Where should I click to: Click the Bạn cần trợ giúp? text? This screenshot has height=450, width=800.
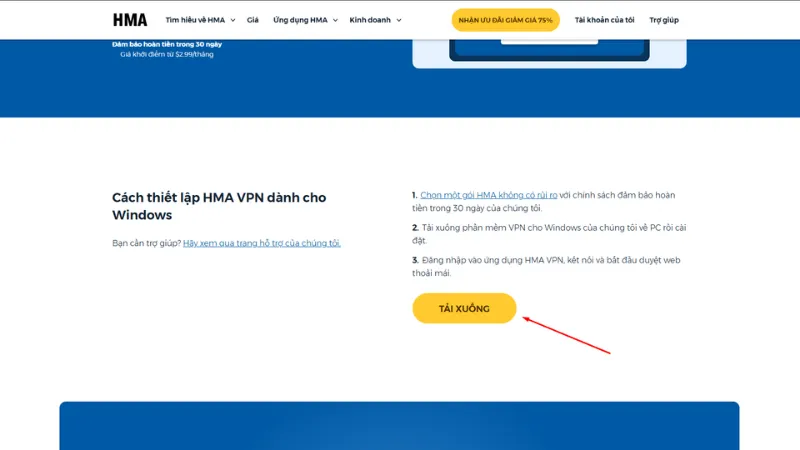point(146,243)
